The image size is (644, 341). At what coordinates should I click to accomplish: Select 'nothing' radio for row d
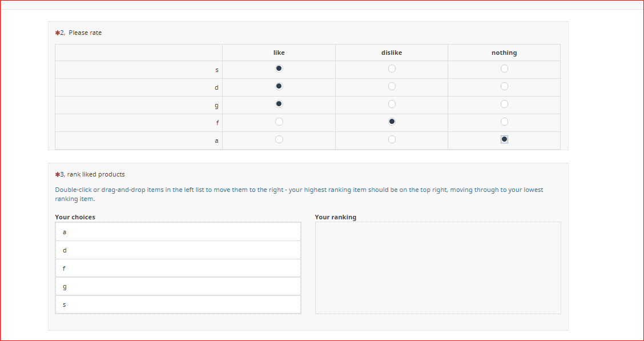(504, 86)
